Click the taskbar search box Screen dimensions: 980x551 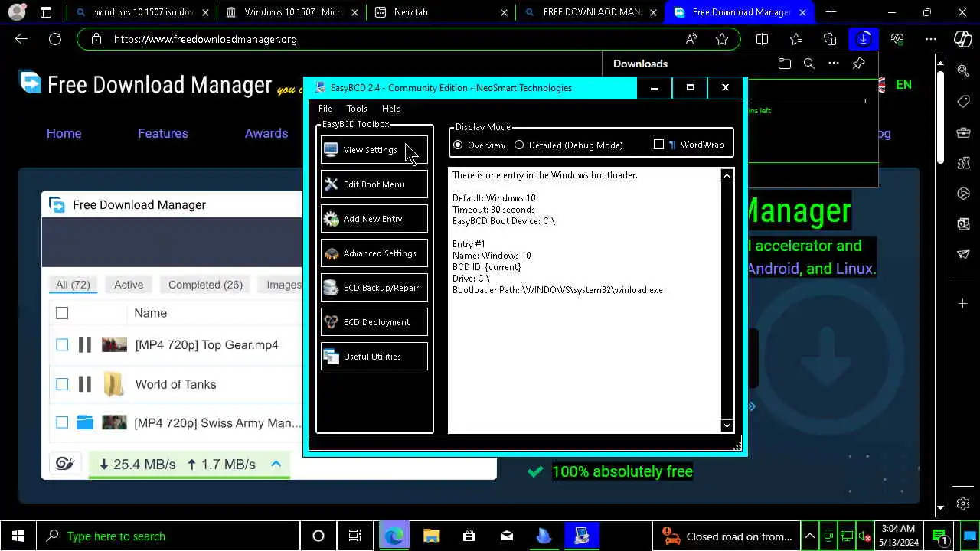pos(168,536)
